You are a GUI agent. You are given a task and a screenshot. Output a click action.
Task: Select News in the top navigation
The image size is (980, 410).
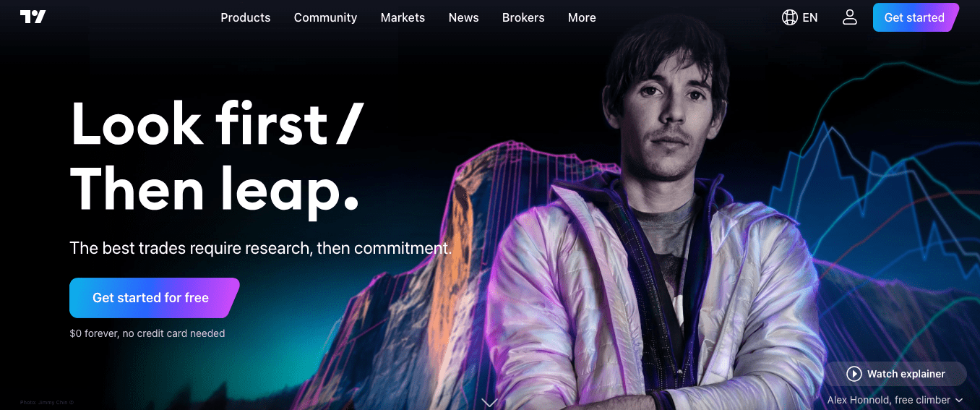click(x=463, y=17)
